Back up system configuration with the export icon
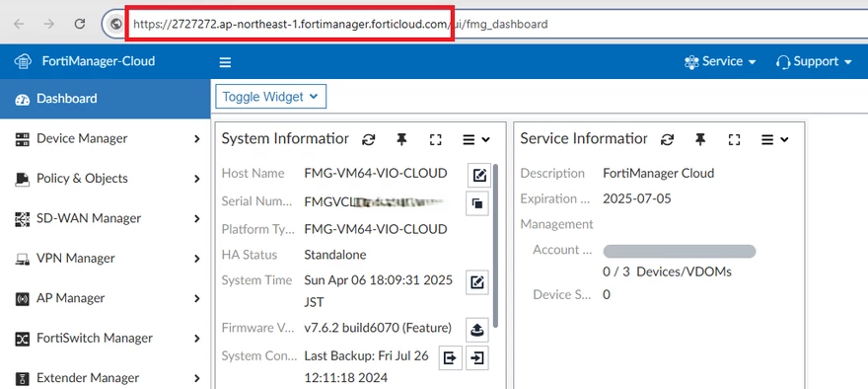The height and width of the screenshot is (389, 868). point(450,358)
